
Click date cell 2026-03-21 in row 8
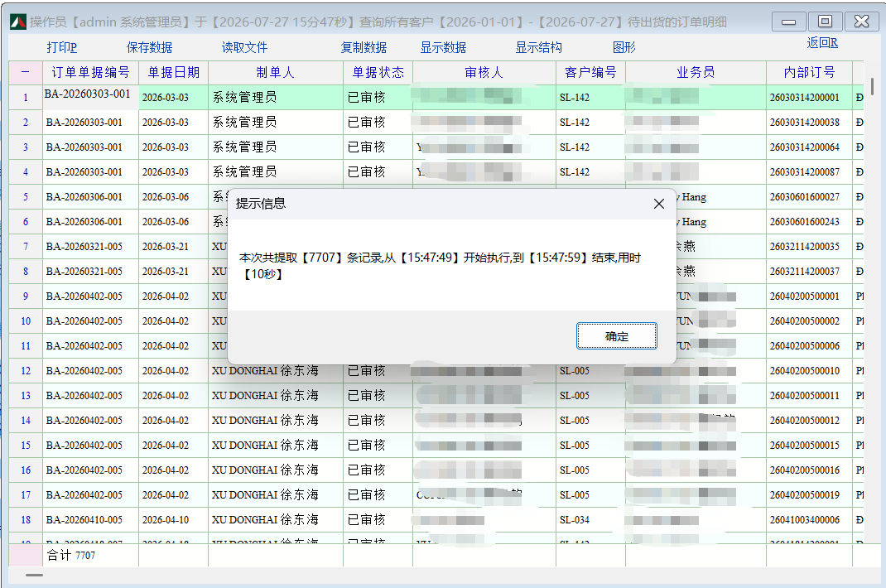173,272
